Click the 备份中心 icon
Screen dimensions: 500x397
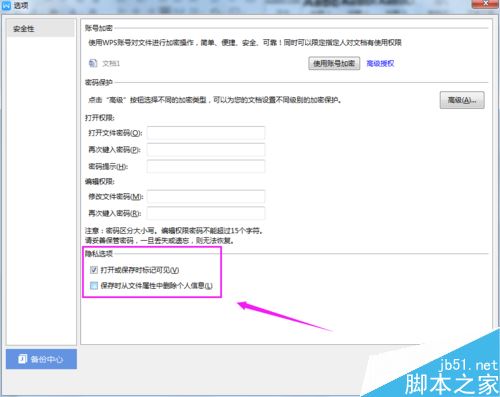(x=23, y=359)
